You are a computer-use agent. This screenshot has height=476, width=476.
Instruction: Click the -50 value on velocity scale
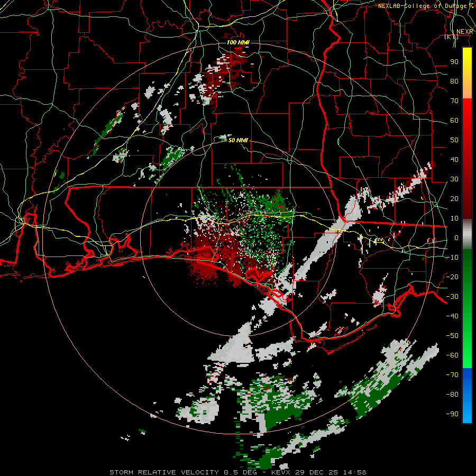pos(452,336)
